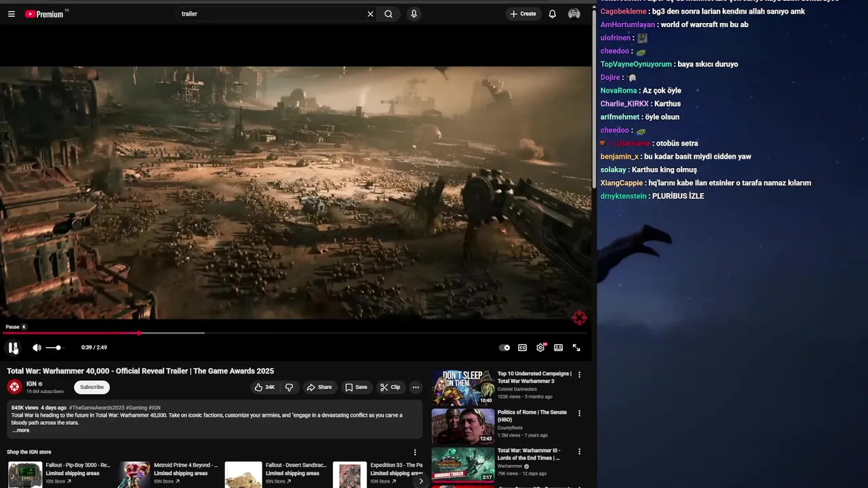Click chat username benjamin_x

[x=619, y=157]
